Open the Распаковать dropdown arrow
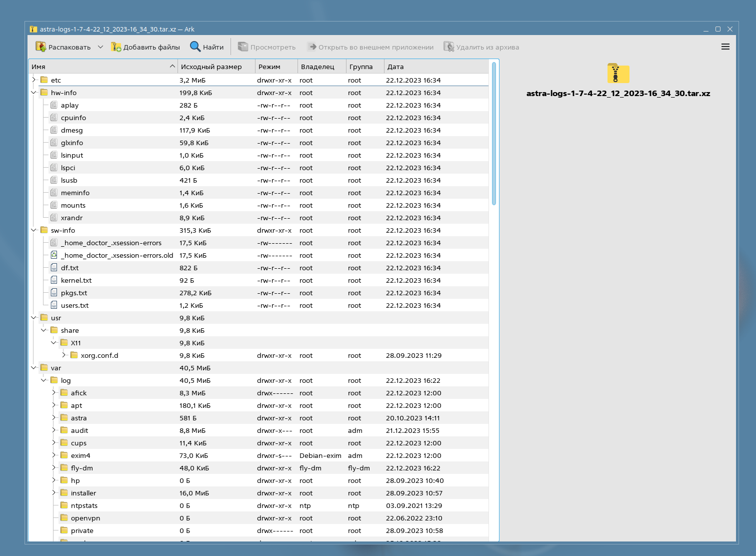 tap(100, 47)
